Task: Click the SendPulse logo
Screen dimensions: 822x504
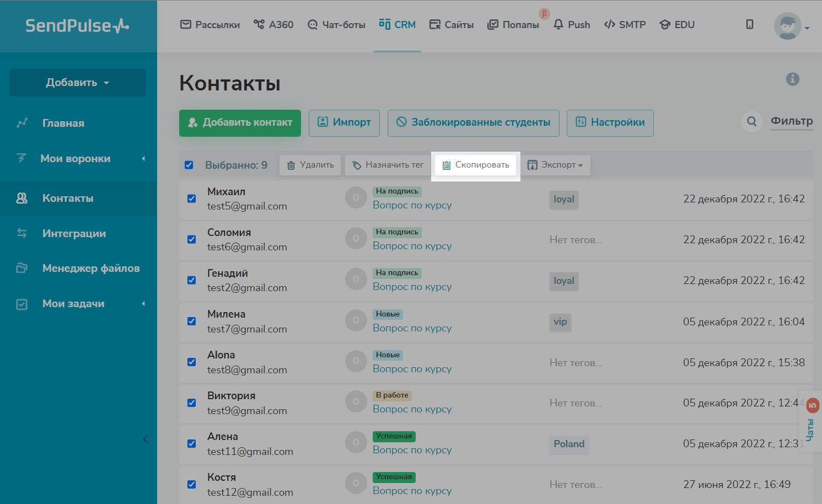Action: point(77,25)
